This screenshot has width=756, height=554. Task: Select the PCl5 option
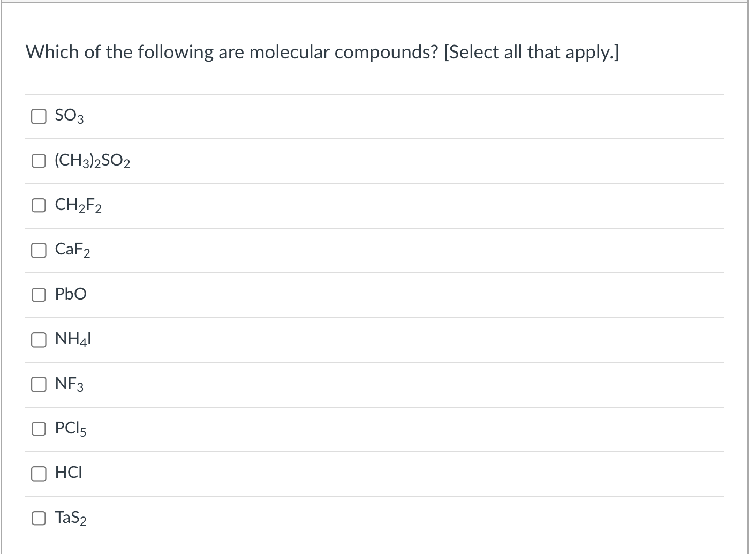(38, 428)
